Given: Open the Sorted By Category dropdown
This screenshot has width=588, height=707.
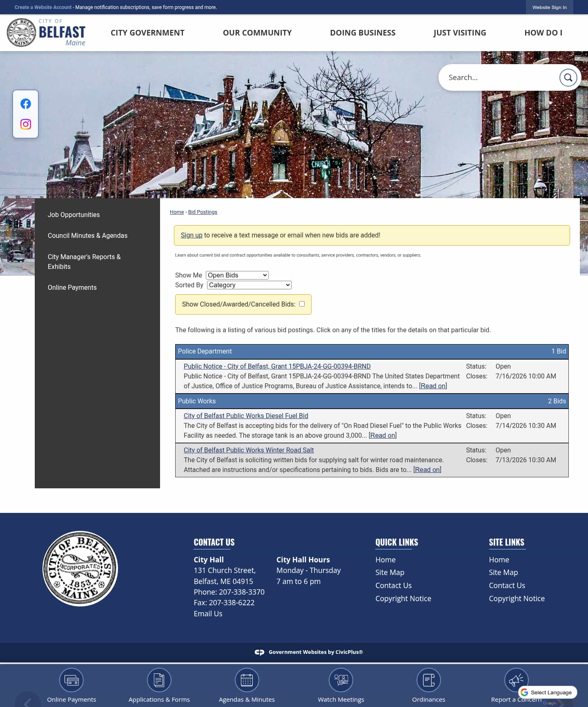Looking at the screenshot, I should click(x=249, y=285).
